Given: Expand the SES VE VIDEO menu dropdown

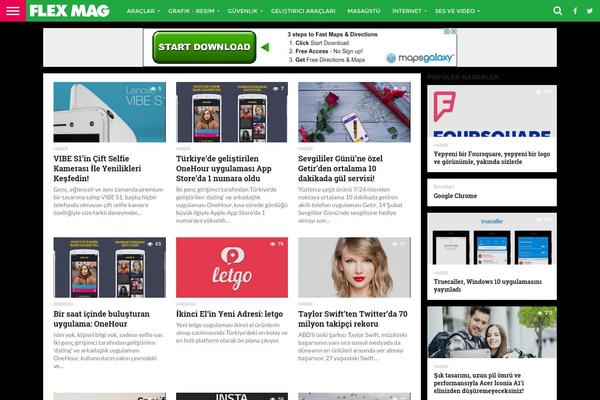Looking at the screenshot, I should (x=457, y=11).
